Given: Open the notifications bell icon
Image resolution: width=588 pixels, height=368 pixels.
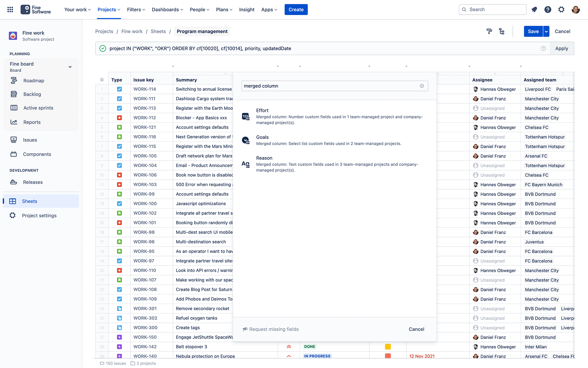Looking at the screenshot, I should (534, 10).
